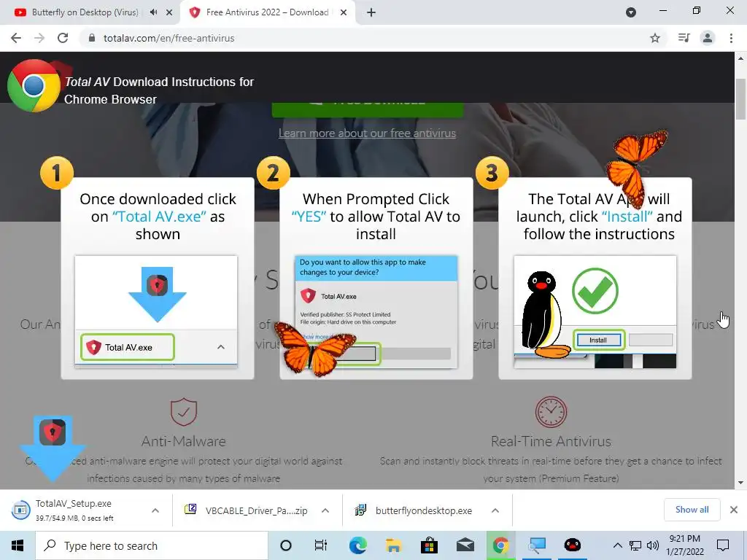Image resolution: width=747 pixels, height=560 pixels.
Task: Click the butterfly near step 3
Action: [x=636, y=167]
